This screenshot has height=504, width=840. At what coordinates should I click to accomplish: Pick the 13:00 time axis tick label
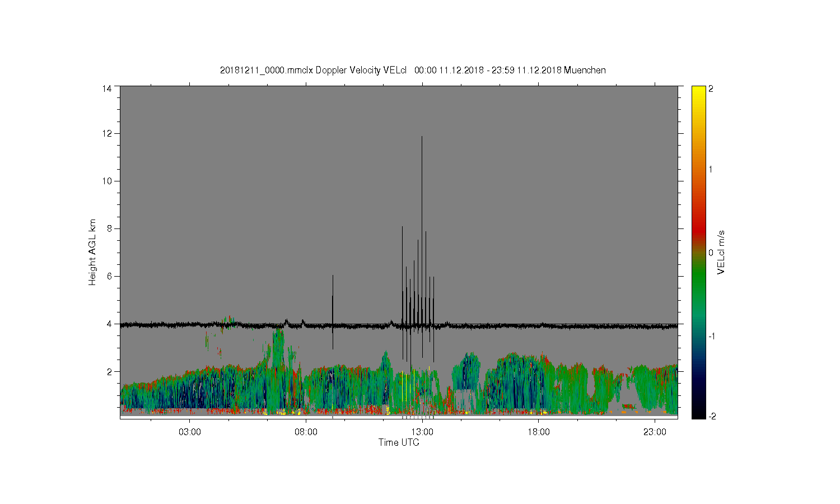pyautogui.click(x=422, y=432)
